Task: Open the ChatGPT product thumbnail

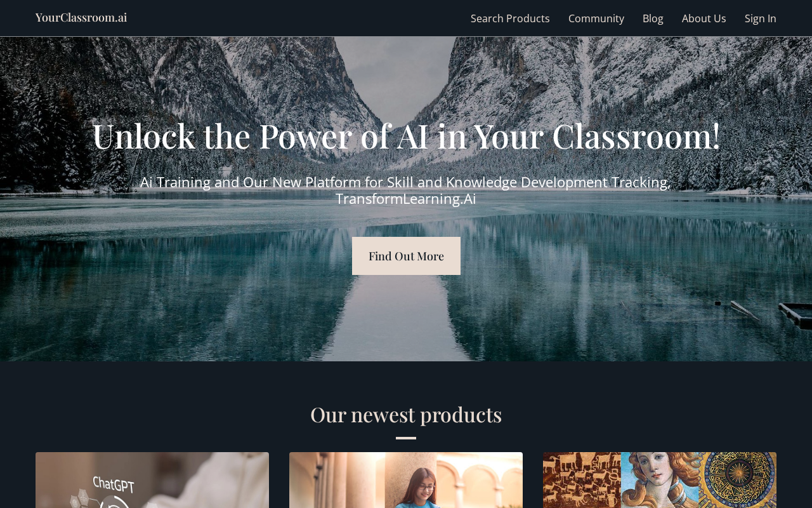Action: pos(152,480)
